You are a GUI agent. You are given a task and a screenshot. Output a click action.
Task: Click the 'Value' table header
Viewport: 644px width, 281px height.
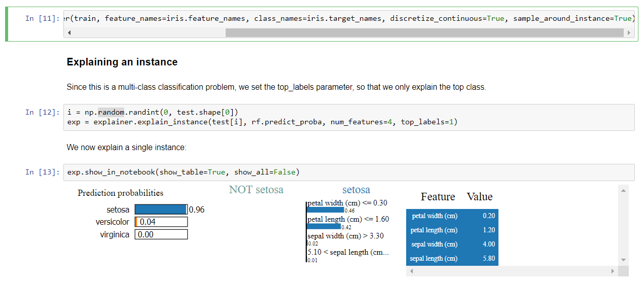click(480, 197)
